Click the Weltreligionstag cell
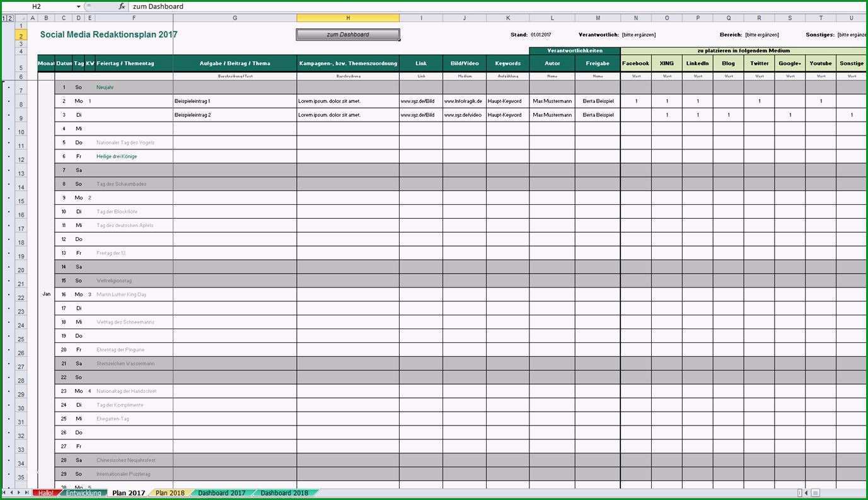The width and height of the screenshot is (868, 500). click(134, 281)
